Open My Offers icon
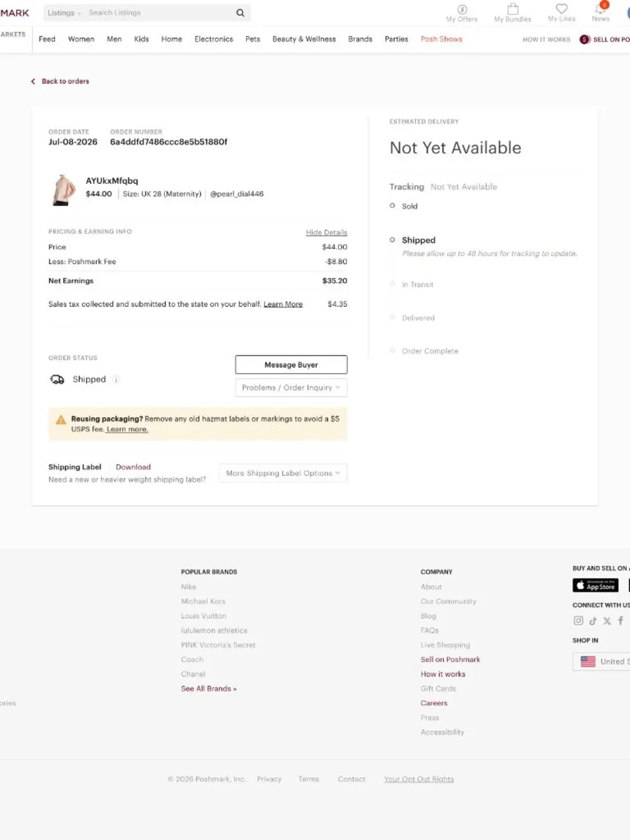The height and width of the screenshot is (840, 630). (x=462, y=9)
